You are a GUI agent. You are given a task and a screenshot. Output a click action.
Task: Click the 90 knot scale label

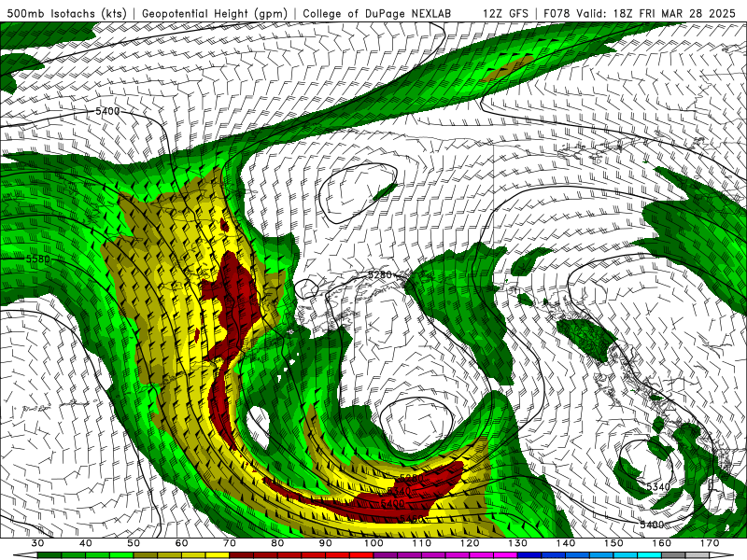tap(326, 543)
